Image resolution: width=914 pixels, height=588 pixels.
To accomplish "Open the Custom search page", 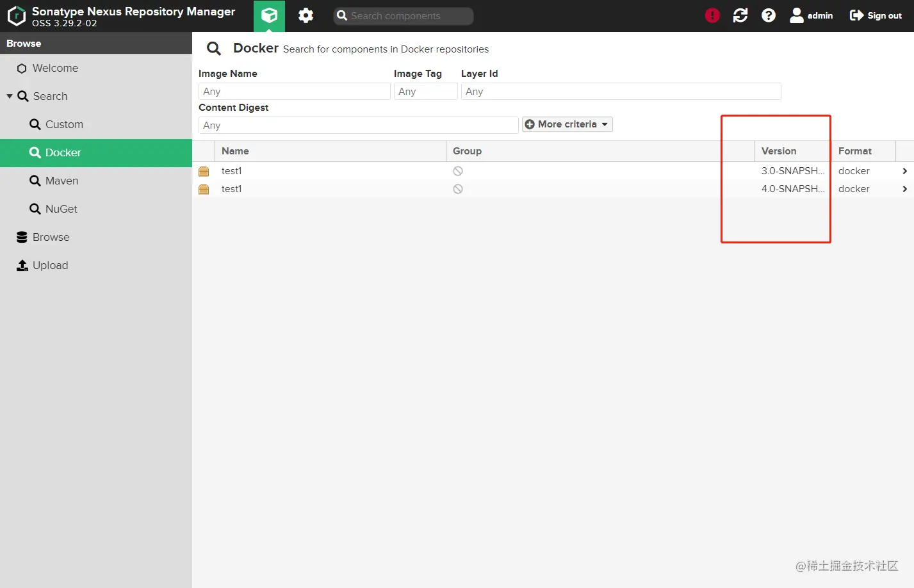I will (96, 124).
